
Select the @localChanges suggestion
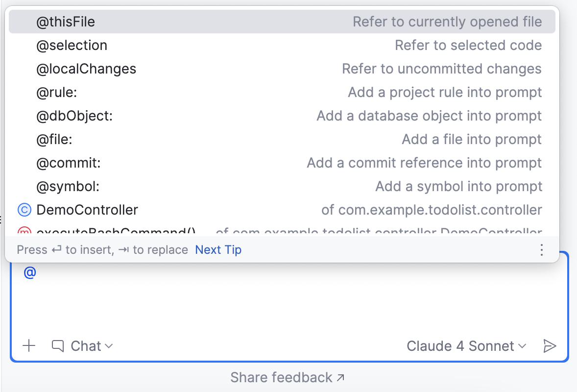[x=86, y=69]
